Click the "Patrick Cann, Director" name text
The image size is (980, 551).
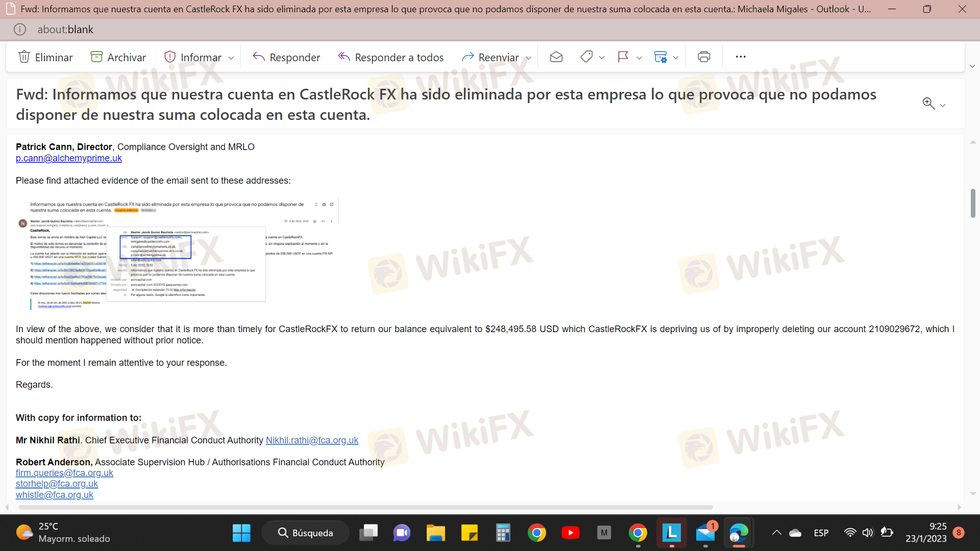tap(64, 147)
